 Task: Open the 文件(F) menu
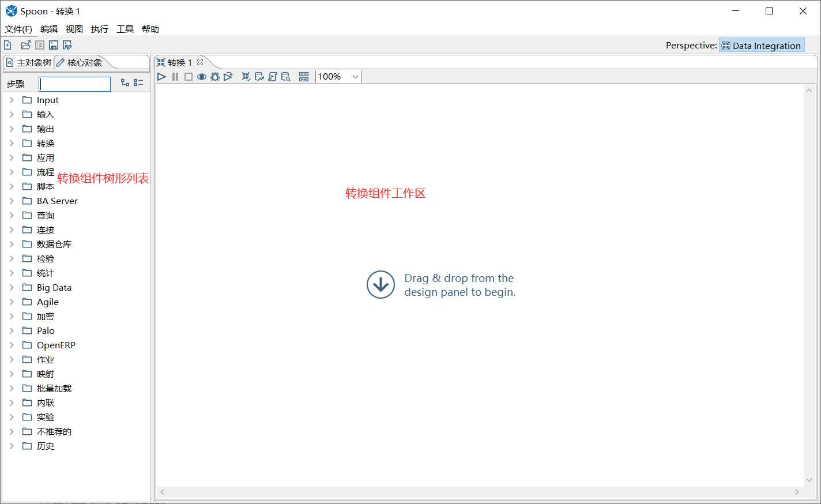coord(18,29)
